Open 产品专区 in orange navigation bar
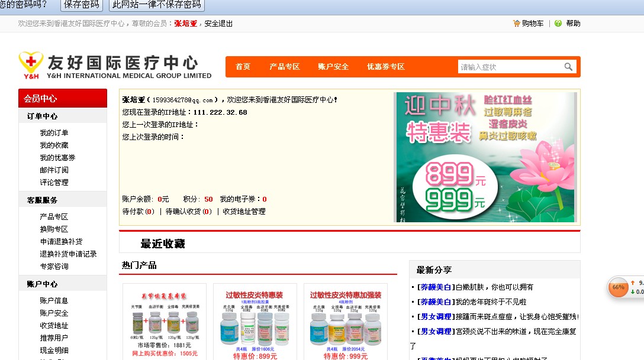 point(285,66)
